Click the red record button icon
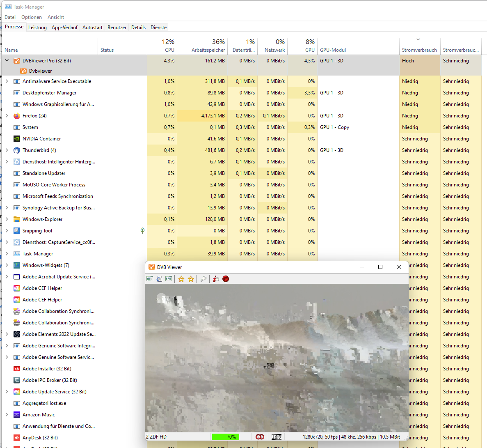Viewport: 487px width, 448px height. [226, 279]
